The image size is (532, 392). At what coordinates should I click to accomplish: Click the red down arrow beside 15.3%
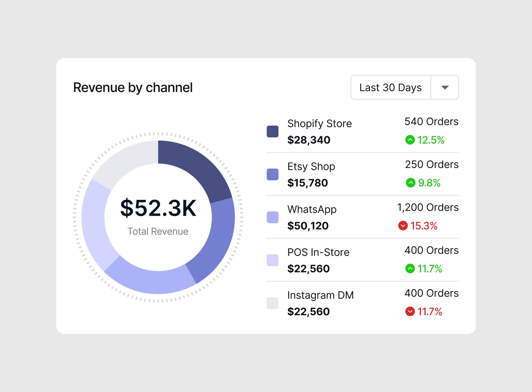403,226
